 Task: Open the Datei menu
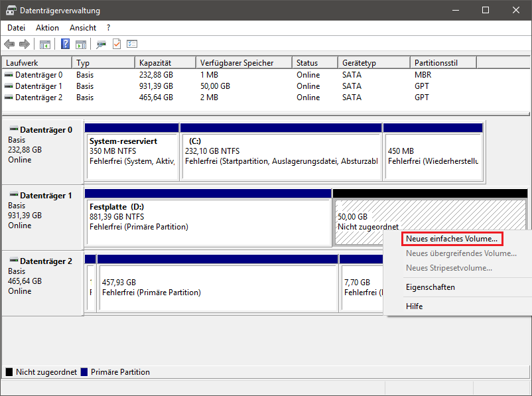click(16, 28)
